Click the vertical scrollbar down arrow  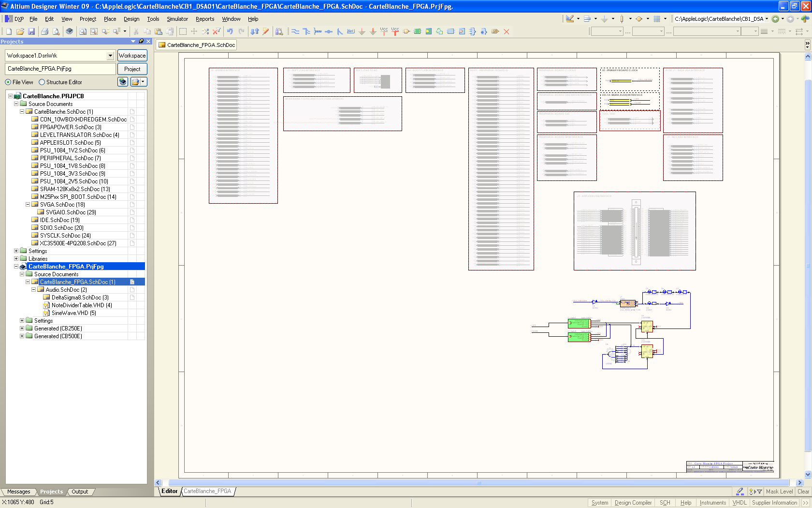tap(808, 475)
